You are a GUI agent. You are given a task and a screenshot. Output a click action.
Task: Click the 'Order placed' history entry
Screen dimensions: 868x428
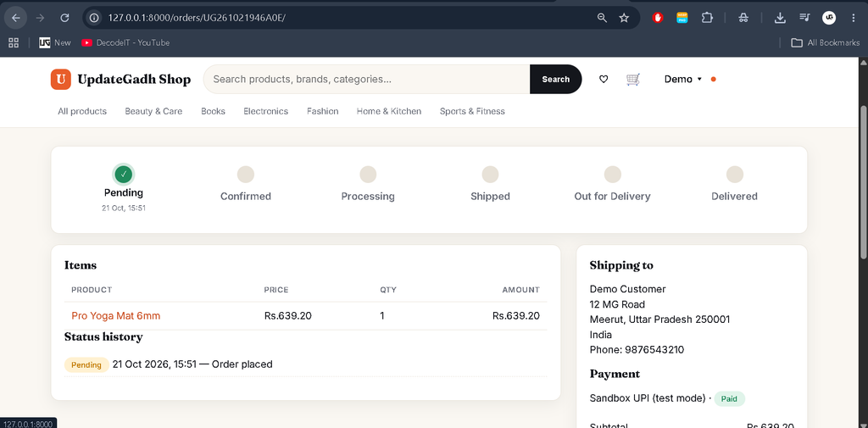(242, 364)
